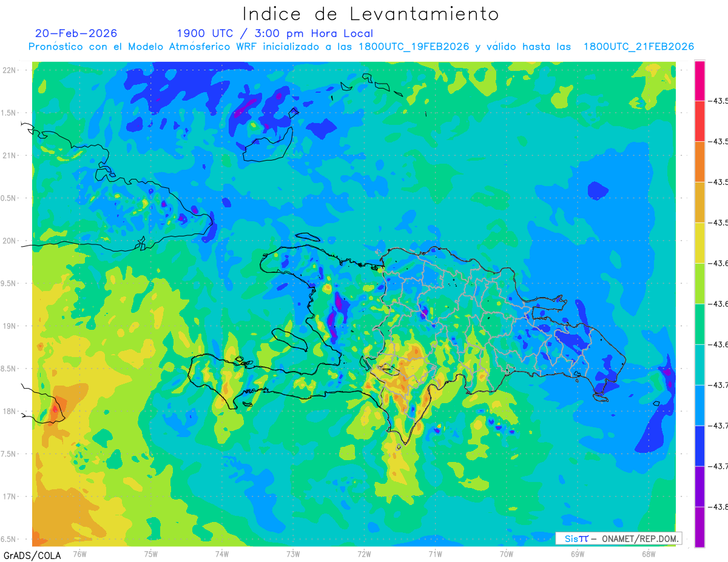Click the "0.5N" latitude label

pos(9,198)
